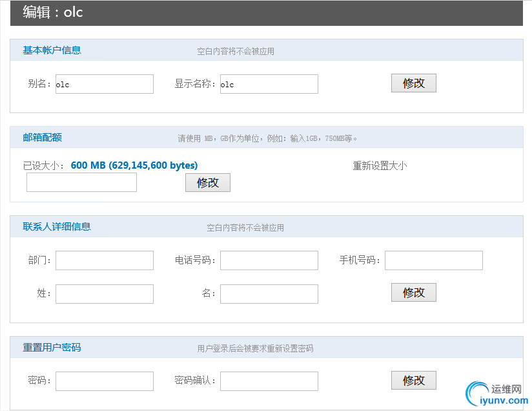532x411 pixels.
Task: Click 修改 under 邮箱配额
Action: coord(208,183)
